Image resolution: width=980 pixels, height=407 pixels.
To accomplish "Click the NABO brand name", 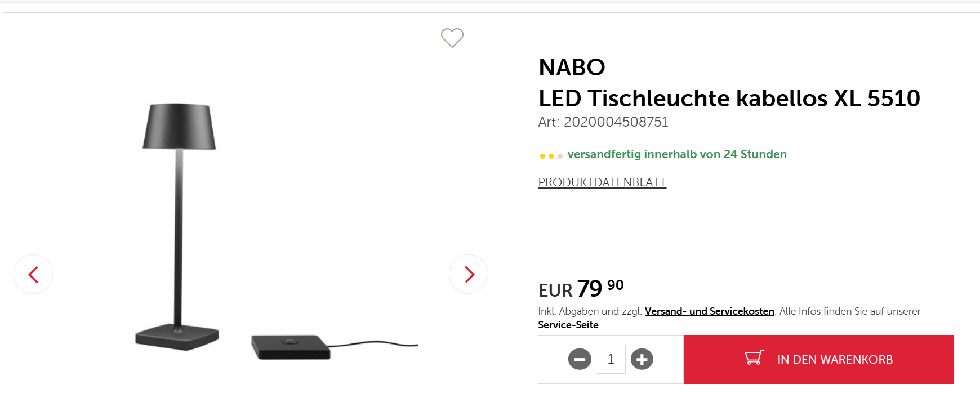I will tap(572, 68).
